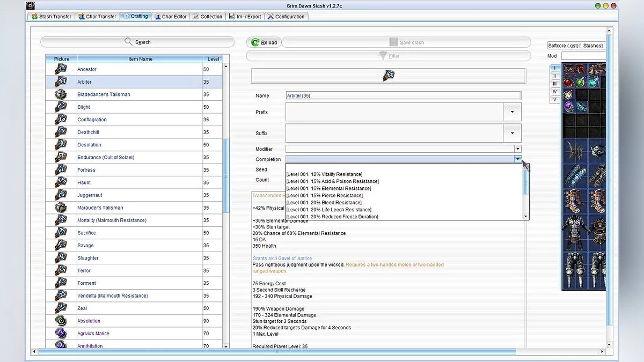Click the red potion in stash grid
Viewport: 644px width, 362px height.
tap(568, 83)
